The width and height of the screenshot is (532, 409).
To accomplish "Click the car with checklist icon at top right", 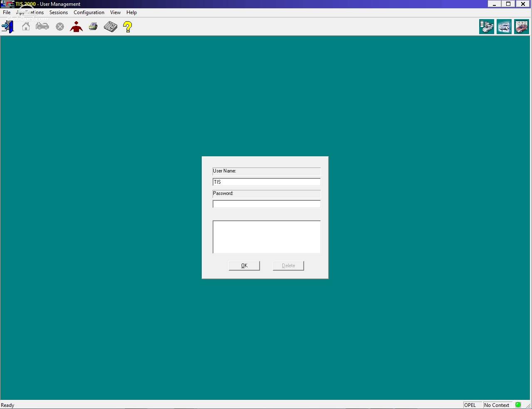I will point(487,27).
